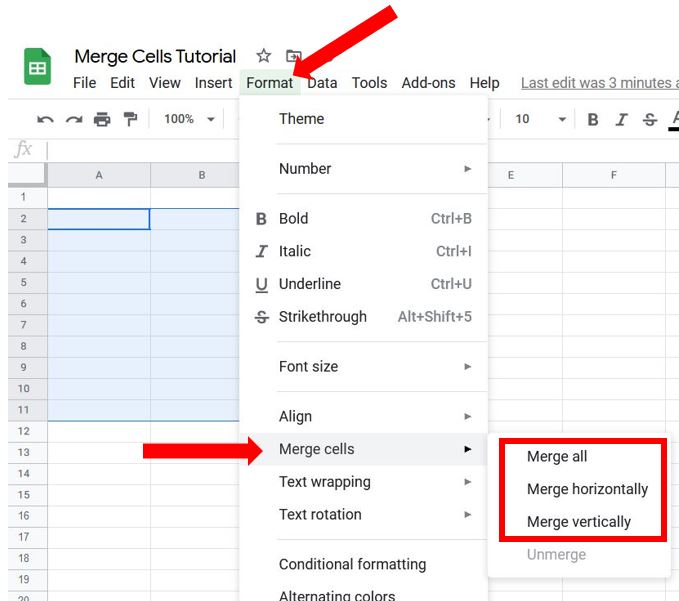Open the Help menu
The width and height of the screenshot is (679, 601).
pyautogui.click(x=485, y=83)
